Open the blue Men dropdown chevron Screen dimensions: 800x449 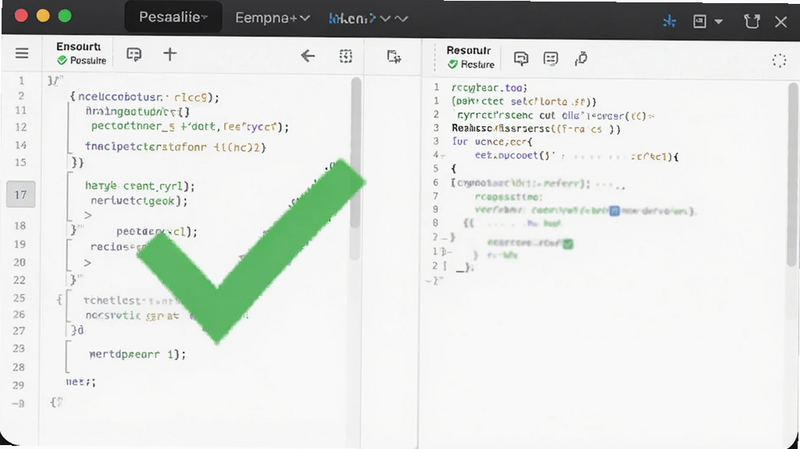coord(386,19)
